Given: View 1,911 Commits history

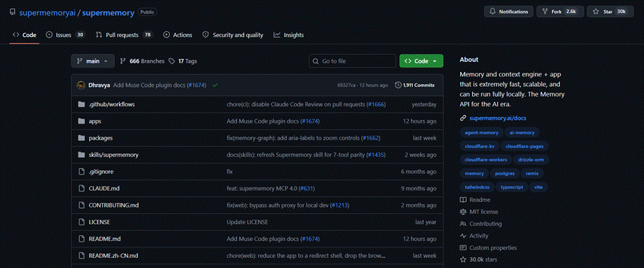Looking at the screenshot, I should 414,86.
